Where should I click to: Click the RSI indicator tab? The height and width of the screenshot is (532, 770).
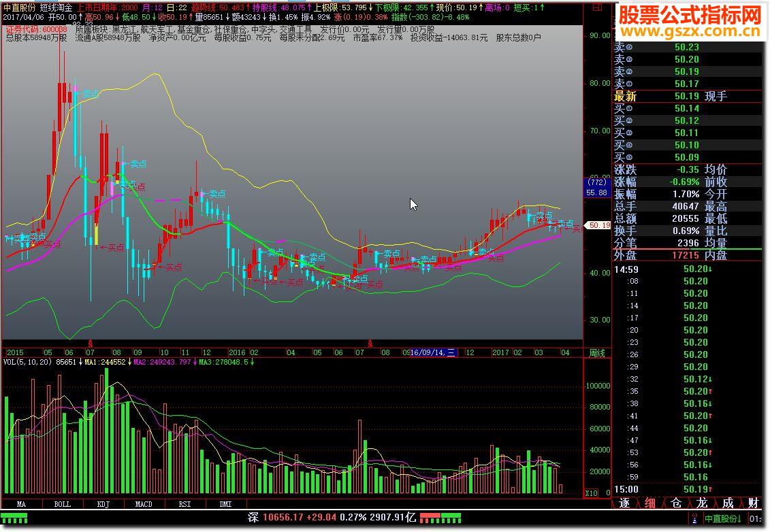[185, 504]
